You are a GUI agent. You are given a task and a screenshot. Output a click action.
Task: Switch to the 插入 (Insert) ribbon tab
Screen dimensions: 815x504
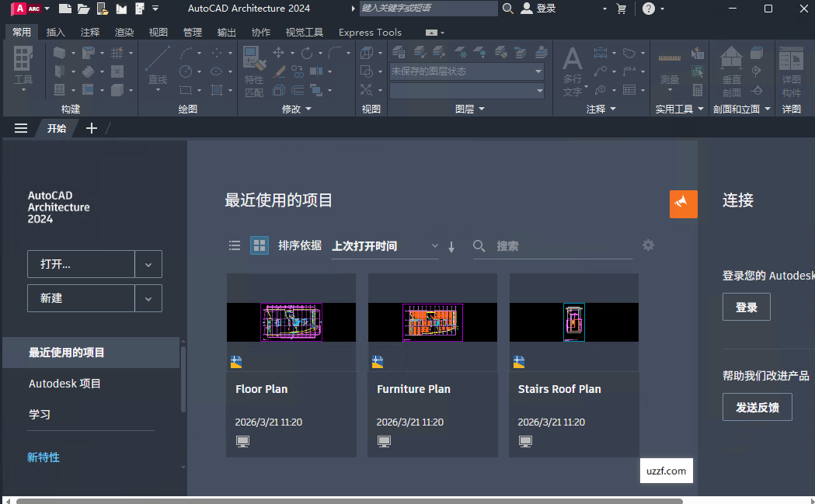pyautogui.click(x=55, y=33)
